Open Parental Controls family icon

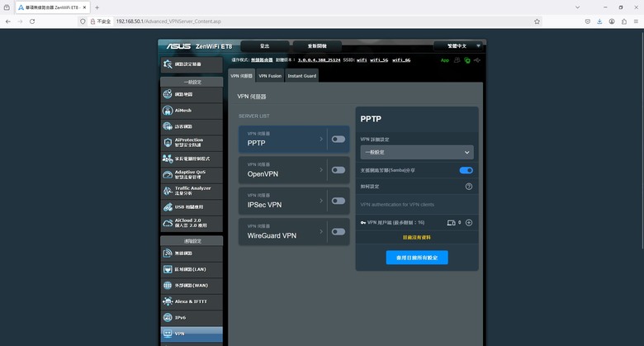pyautogui.click(x=168, y=159)
